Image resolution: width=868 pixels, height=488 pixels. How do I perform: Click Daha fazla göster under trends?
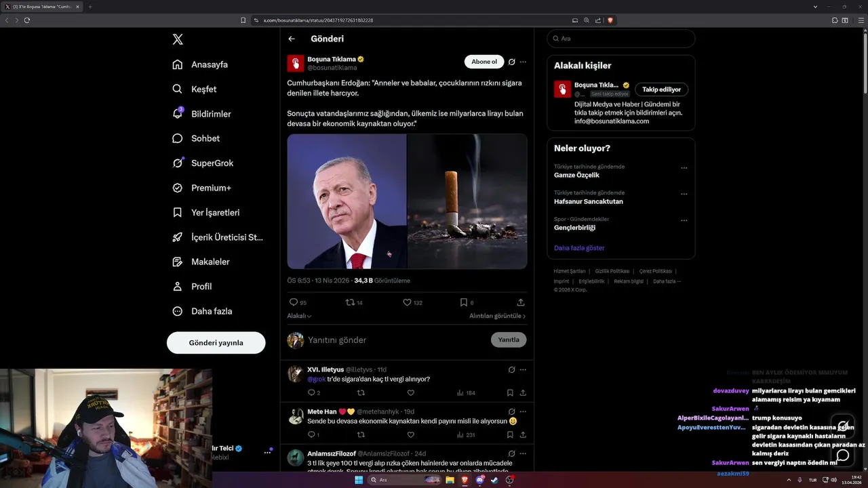[x=579, y=248]
